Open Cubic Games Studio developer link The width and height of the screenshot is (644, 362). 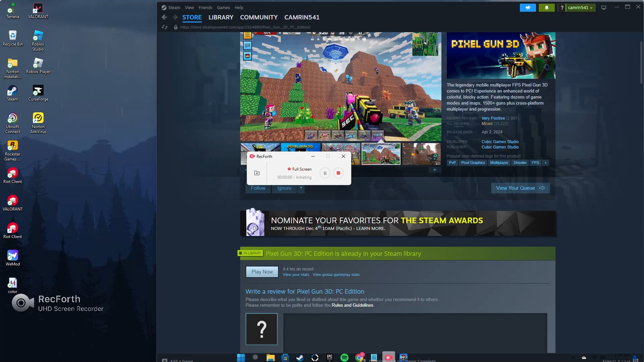[500, 142]
